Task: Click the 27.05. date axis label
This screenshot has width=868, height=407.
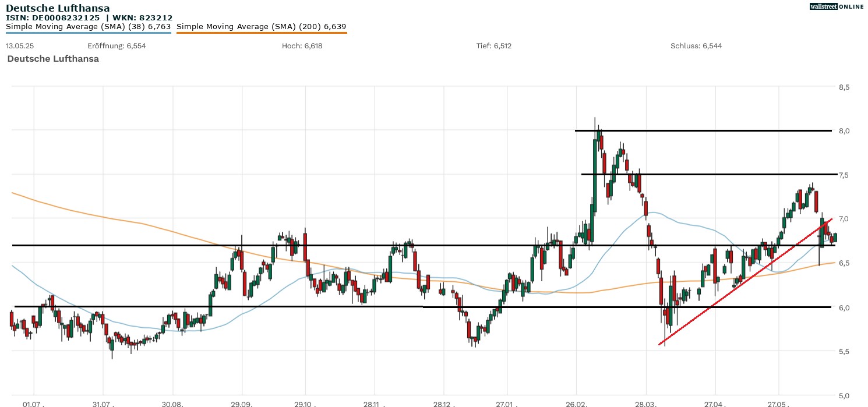Action: point(778,403)
